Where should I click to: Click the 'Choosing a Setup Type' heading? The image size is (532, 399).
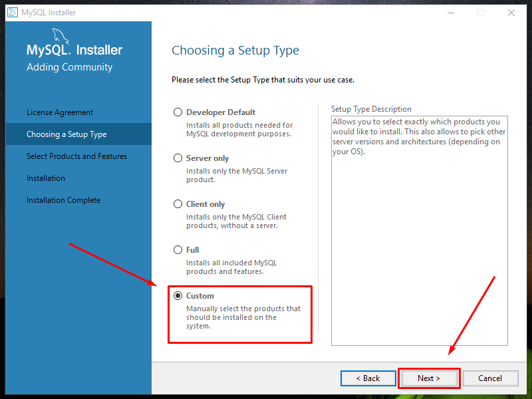click(x=235, y=51)
